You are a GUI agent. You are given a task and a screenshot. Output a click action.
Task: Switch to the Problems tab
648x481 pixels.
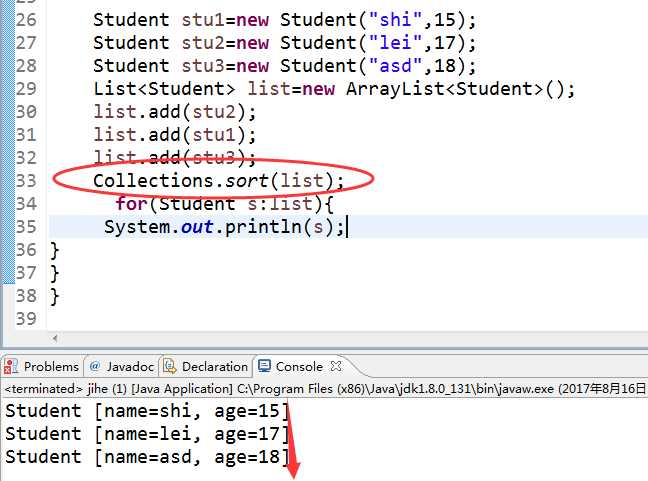point(41,367)
